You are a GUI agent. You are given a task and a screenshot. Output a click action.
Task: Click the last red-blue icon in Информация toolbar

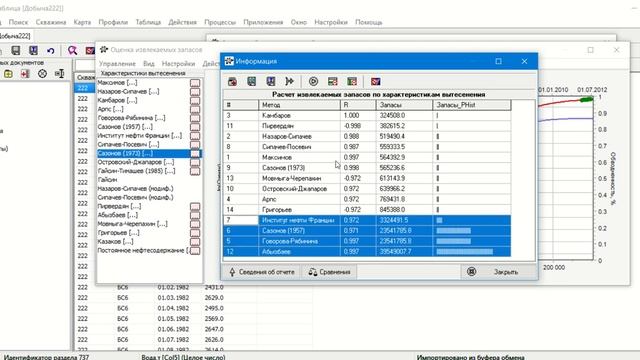(376, 82)
